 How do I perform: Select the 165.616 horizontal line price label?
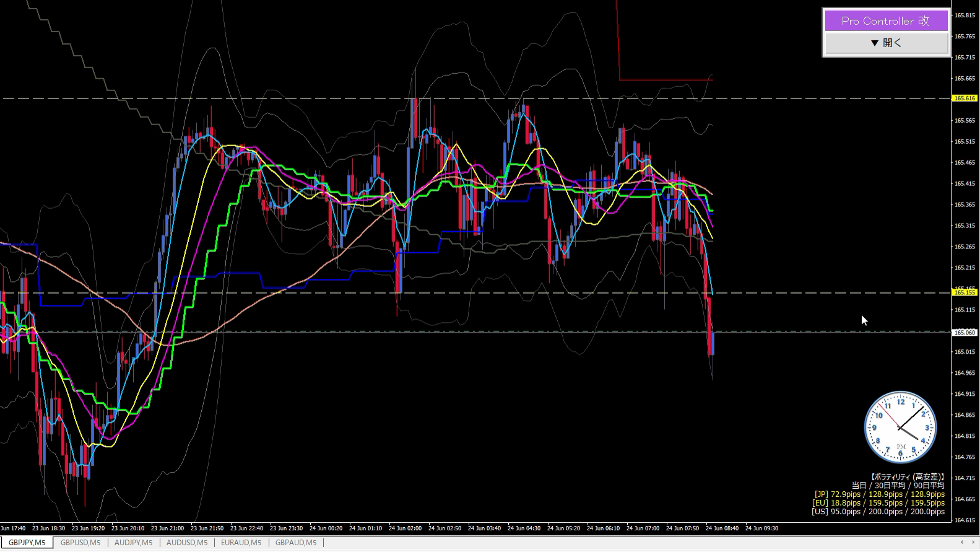pyautogui.click(x=965, y=99)
